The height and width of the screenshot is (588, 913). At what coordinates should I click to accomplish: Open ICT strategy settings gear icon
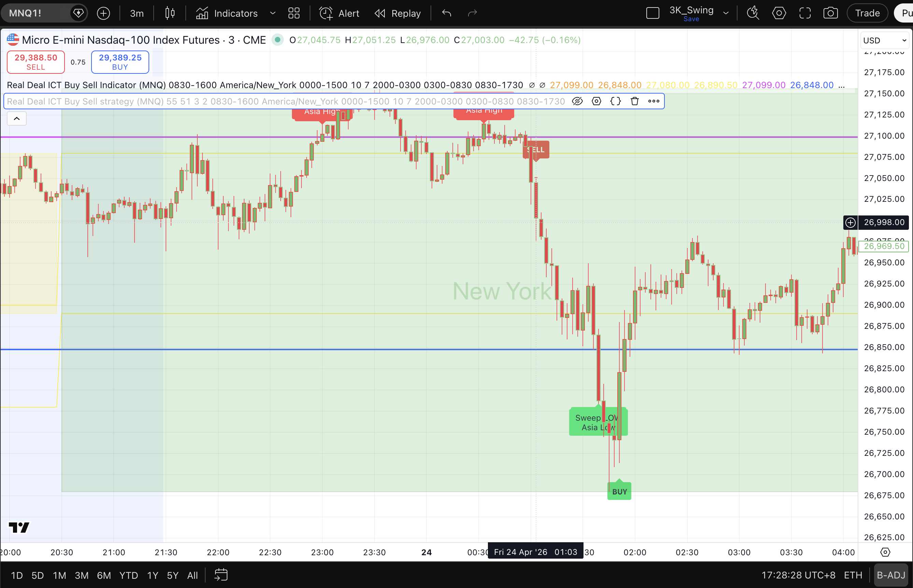click(596, 101)
